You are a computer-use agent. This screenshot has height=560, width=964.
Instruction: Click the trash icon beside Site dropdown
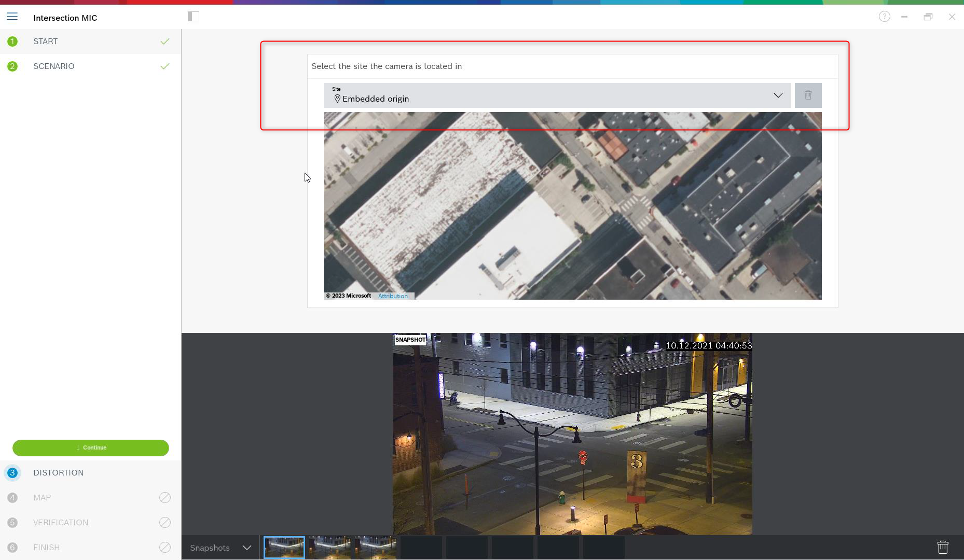point(808,95)
